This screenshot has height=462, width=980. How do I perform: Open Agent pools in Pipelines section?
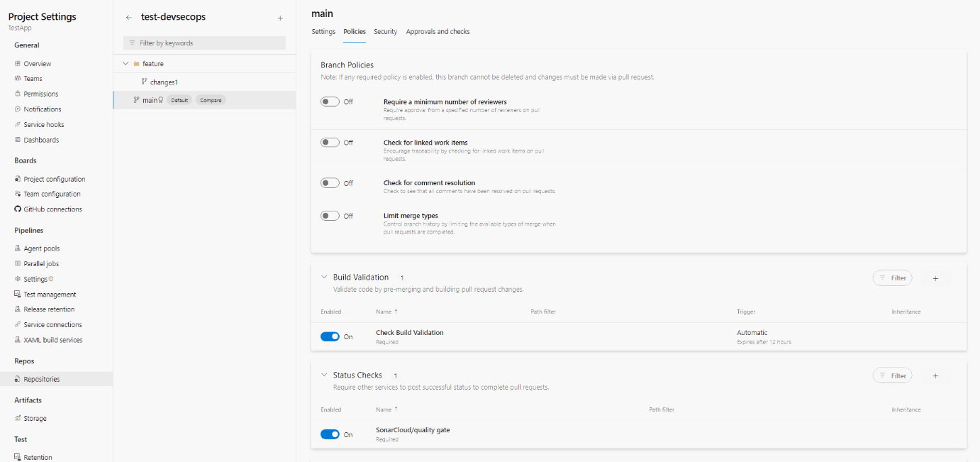[x=41, y=248]
